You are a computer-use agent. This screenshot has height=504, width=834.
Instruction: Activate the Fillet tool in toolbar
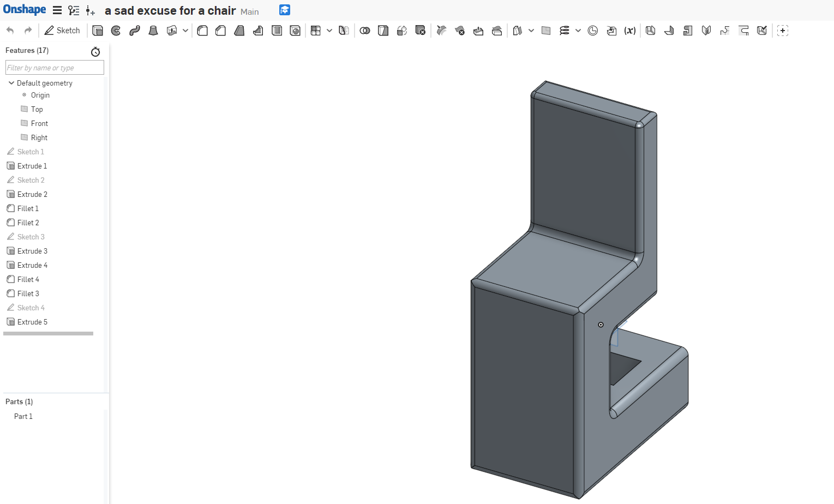tap(202, 31)
